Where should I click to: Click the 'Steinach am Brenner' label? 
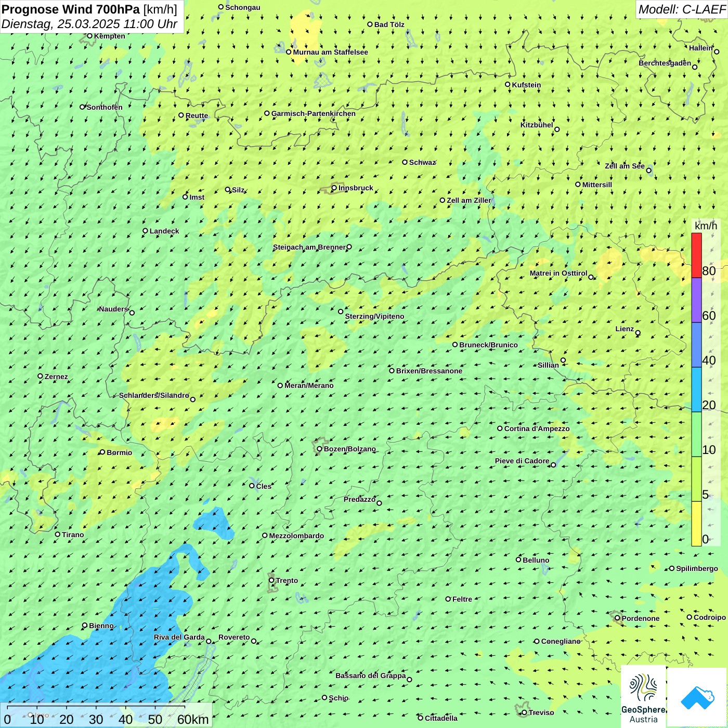point(309,247)
